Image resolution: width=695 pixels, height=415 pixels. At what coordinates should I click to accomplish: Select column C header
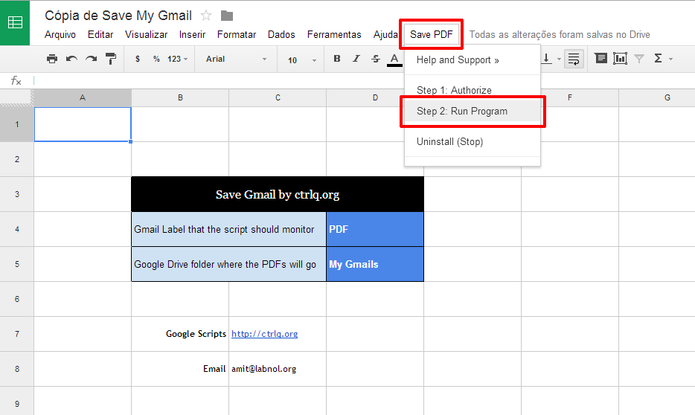tap(277, 98)
